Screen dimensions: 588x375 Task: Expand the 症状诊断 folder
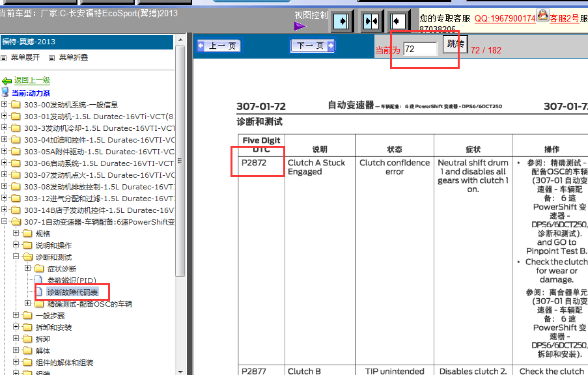click(x=27, y=268)
